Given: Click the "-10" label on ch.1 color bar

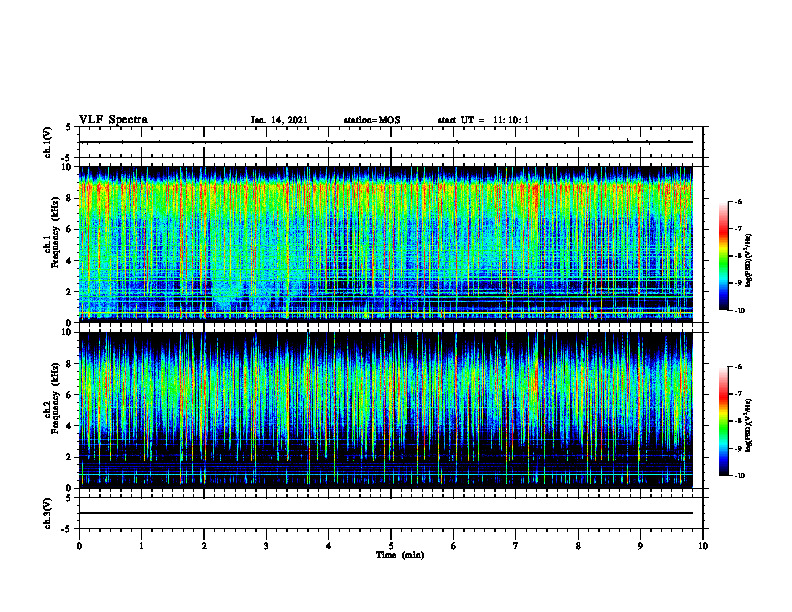Looking at the screenshot, I should [x=739, y=311].
